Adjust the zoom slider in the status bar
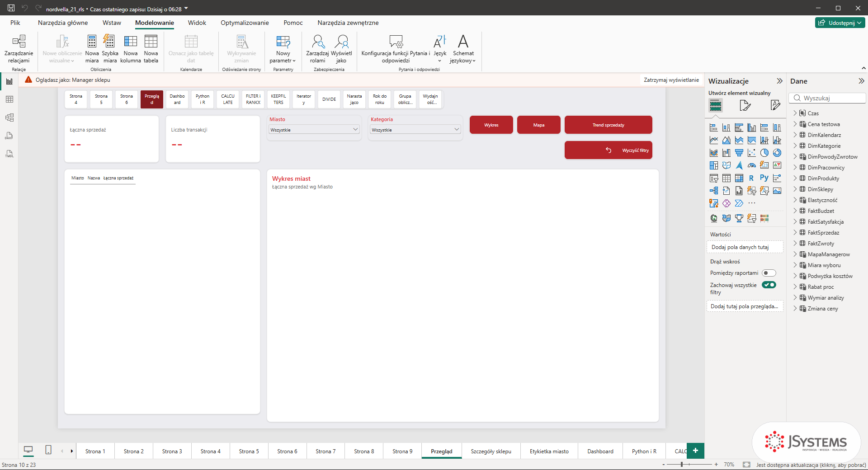Viewport: 868px width, 470px height. tap(681, 464)
